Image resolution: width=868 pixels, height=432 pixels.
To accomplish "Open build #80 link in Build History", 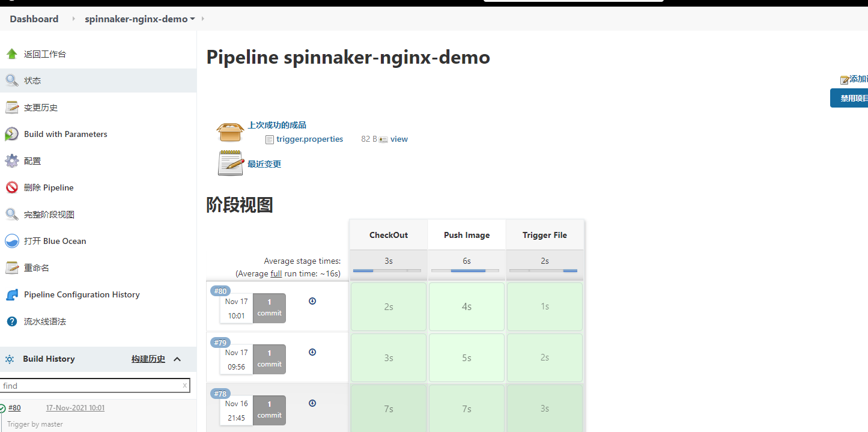I will (x=14, y=408).
